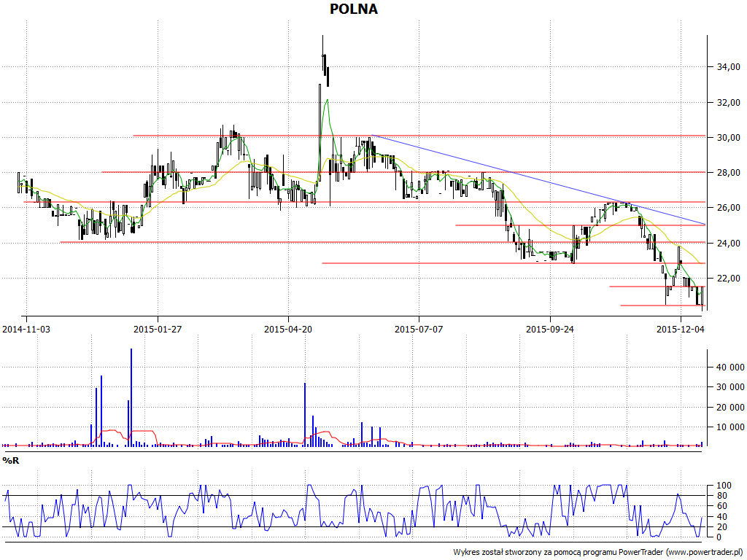
Task: Select the 100 level on %R axis
Action: [x=724, y=486]
